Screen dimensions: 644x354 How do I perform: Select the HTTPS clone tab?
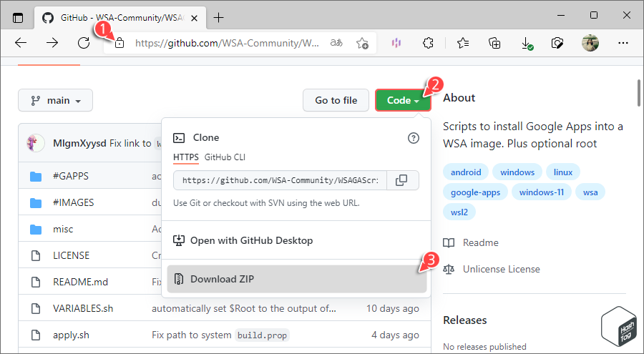click(x=185, y=157)
